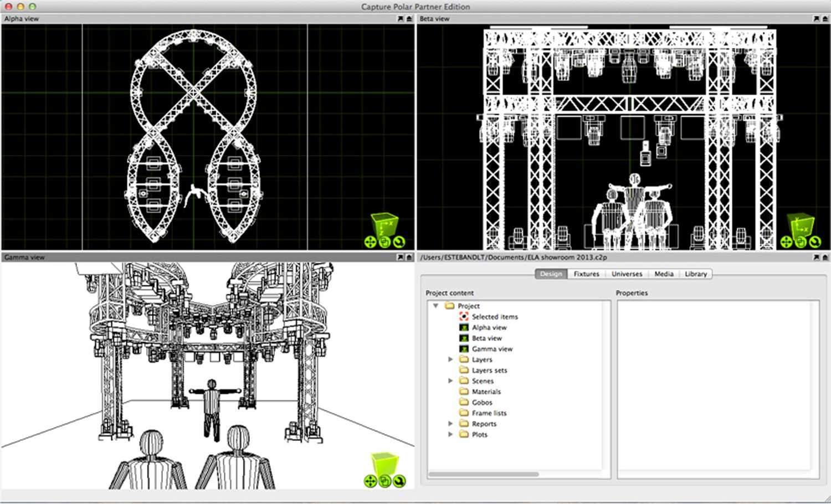Expand the Scenes folder
Screen dimensions: 831x504
(450, 381)
